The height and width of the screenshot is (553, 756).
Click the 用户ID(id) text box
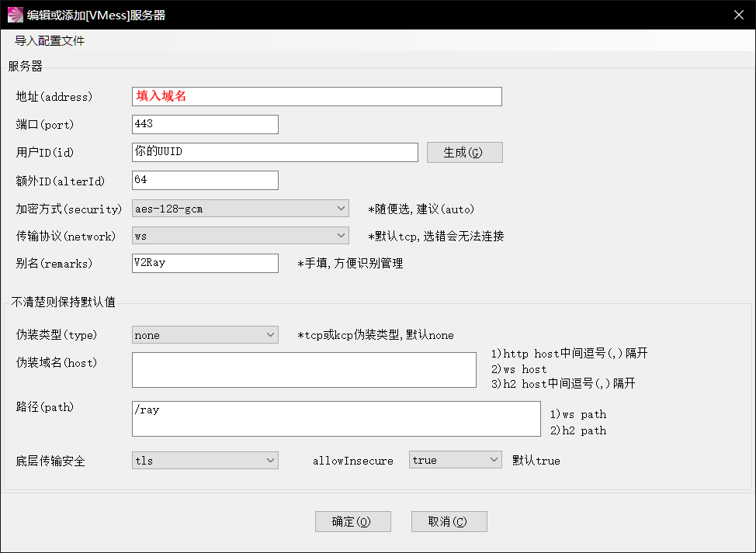tap(275, 152)
